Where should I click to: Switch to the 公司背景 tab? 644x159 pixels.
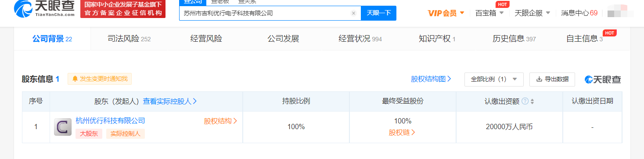52,39
